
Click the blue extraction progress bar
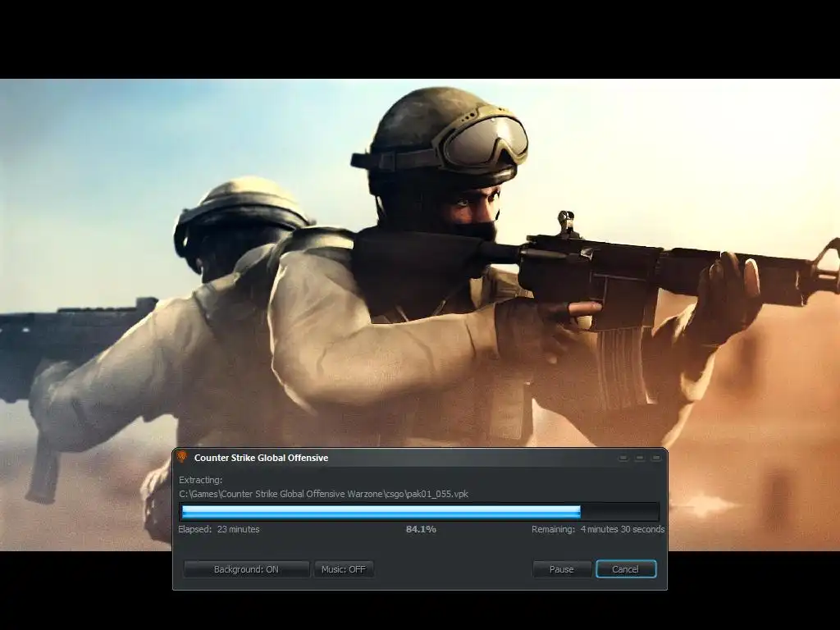click(420, 512)
